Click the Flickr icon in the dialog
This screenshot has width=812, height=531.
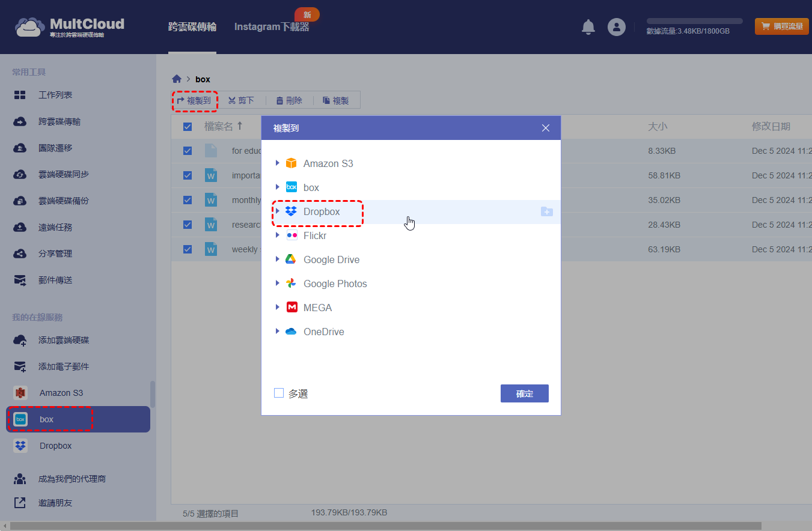[292, 235]
